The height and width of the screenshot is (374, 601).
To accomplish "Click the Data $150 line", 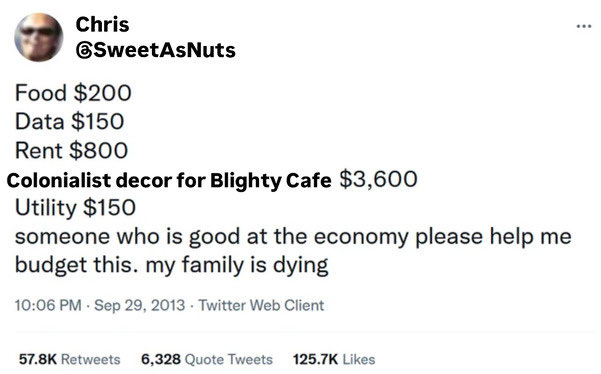I will (x=69, y=121).
